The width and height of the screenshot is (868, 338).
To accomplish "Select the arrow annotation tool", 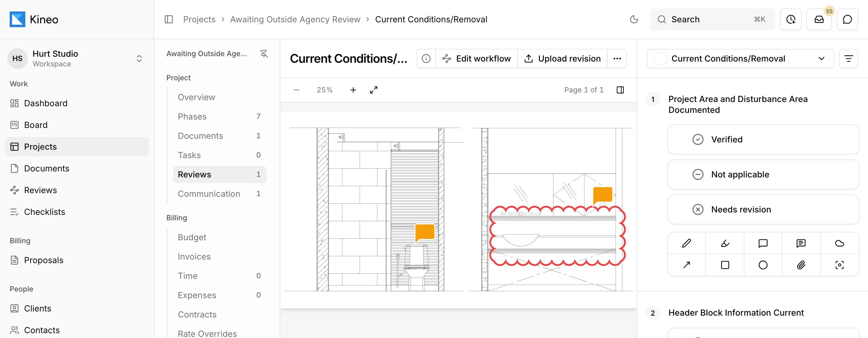I will (x=686, y=265).
